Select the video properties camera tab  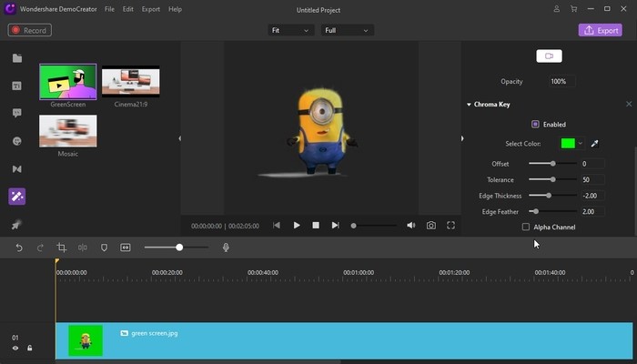pyautogui.click(x=550, y=56)
